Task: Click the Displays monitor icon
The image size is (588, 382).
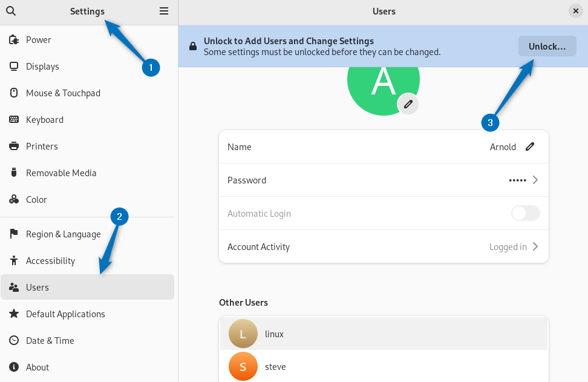Action: [x=14, y=67]
